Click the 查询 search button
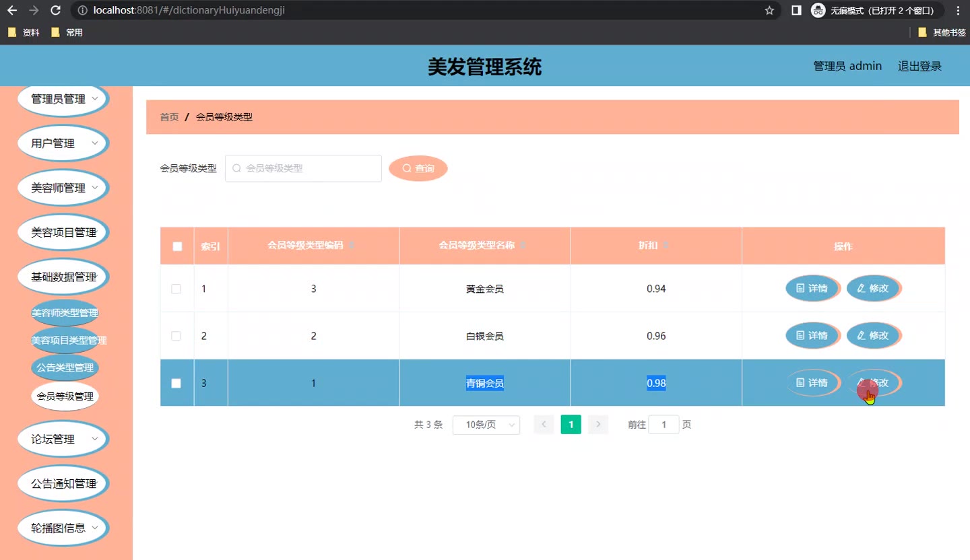970x560 pixels. pos(418,168)
